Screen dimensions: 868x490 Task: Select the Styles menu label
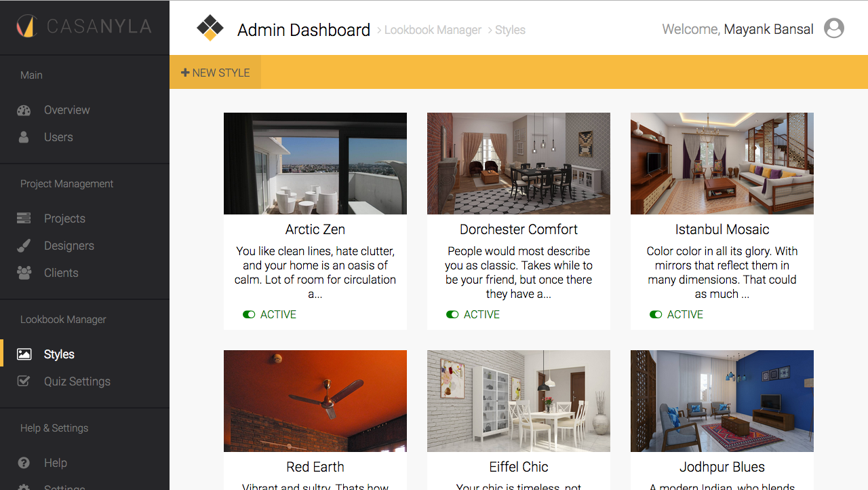tap(59, 354)
